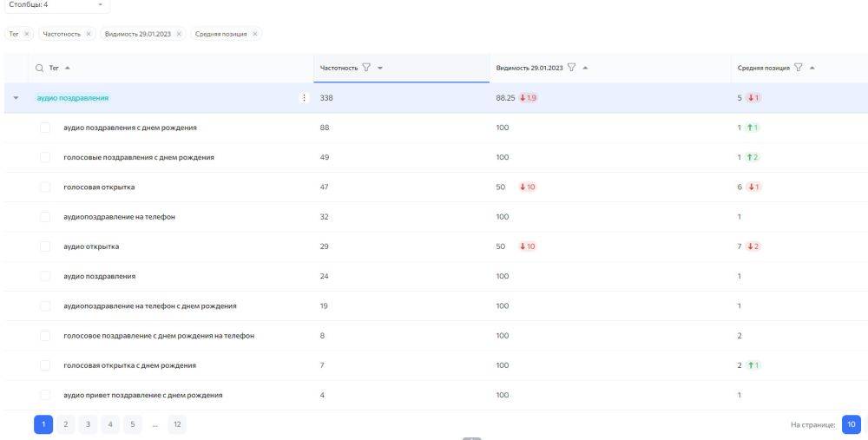Screen dimensions: 868x440
Task: Go to page 12
Action: [x=177, y=424]
